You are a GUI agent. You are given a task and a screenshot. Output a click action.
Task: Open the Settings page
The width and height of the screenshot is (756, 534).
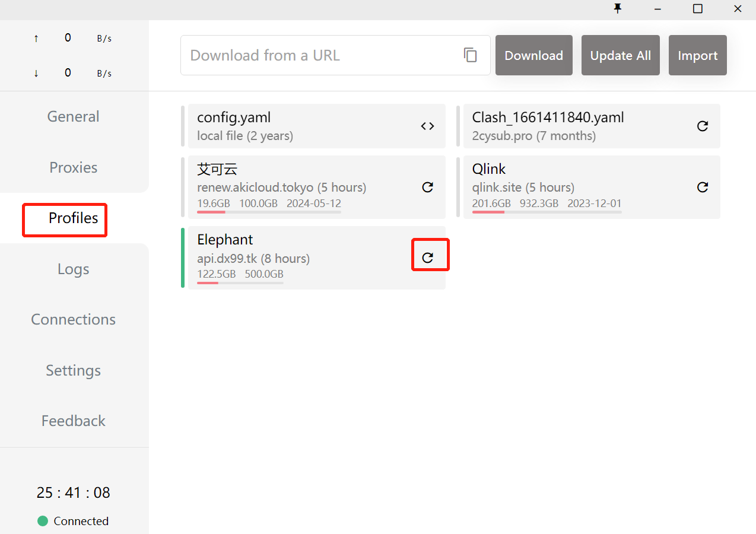coord(74,370)
